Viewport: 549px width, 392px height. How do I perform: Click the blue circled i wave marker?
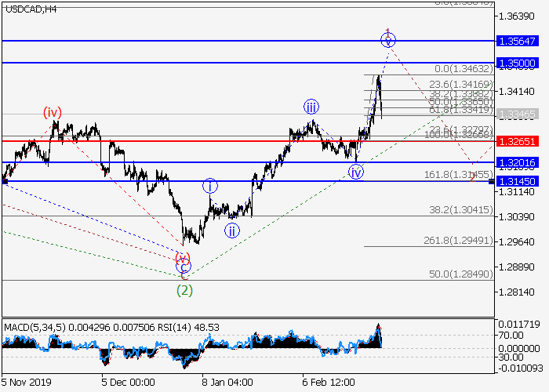pos(210,186)
